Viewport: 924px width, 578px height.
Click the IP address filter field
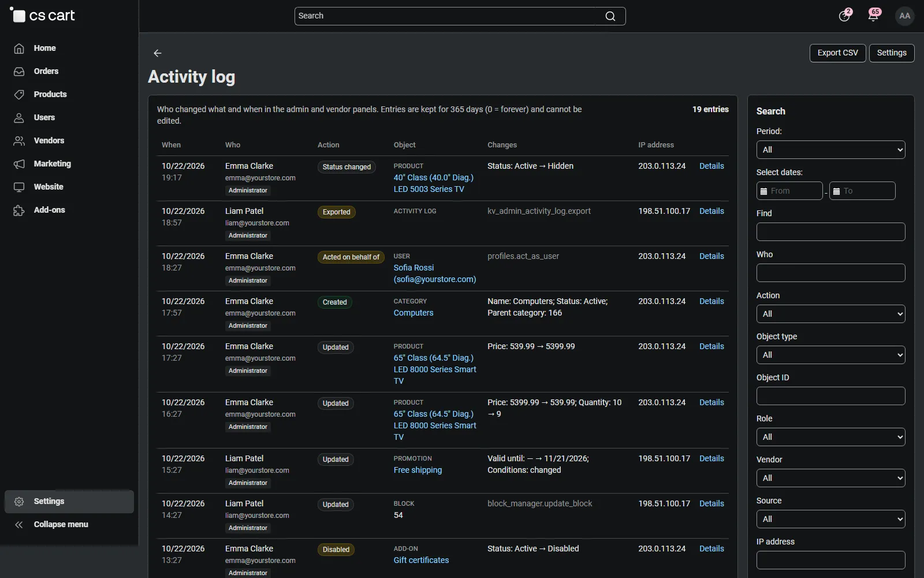coord(830,560)
